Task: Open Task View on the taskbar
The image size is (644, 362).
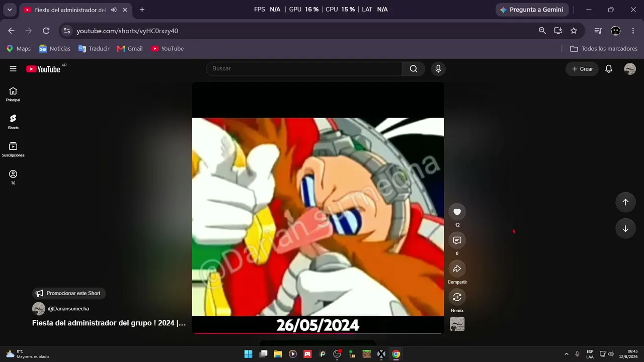Action: [263, 354]
